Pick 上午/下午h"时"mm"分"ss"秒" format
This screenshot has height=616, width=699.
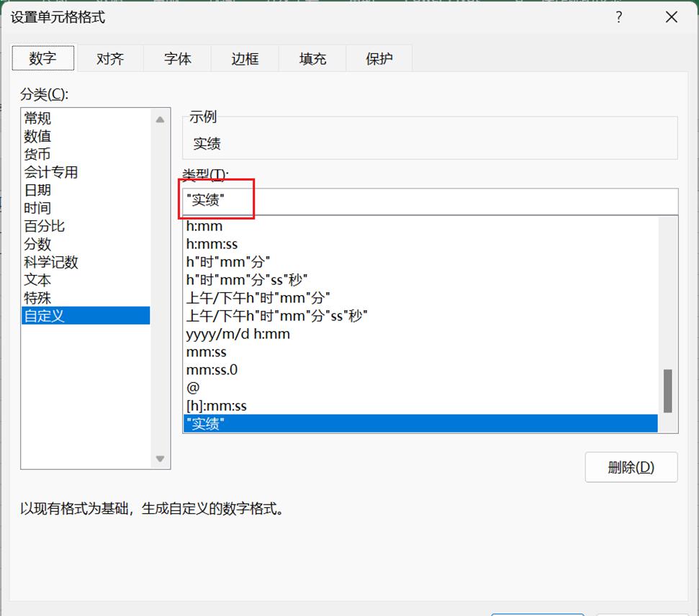tap(420, 316)
